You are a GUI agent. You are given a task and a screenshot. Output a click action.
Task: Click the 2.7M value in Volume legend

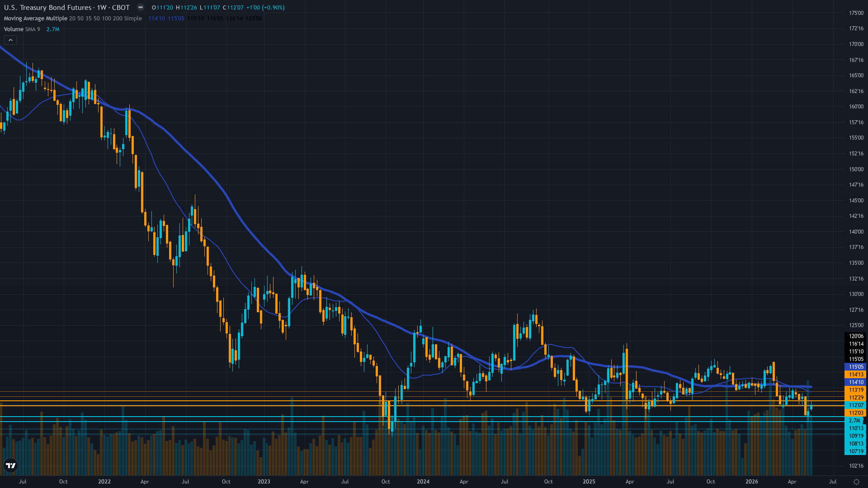(x=53, y=29)
